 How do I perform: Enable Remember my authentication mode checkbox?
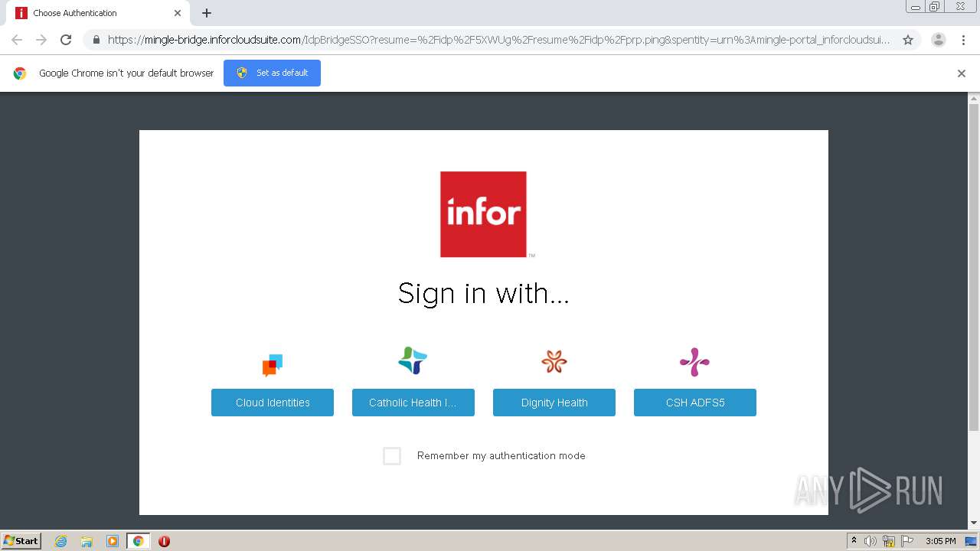[392, 456]
